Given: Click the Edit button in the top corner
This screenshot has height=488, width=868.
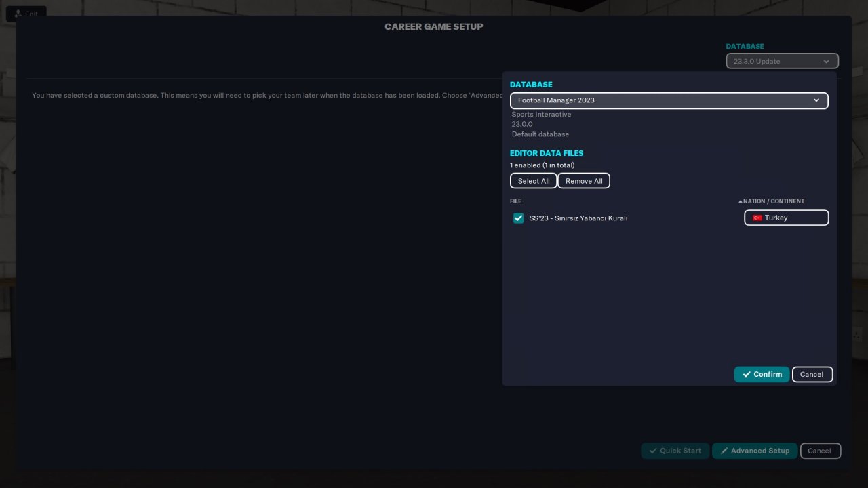Looking at the screenshot, I should 26,14.
